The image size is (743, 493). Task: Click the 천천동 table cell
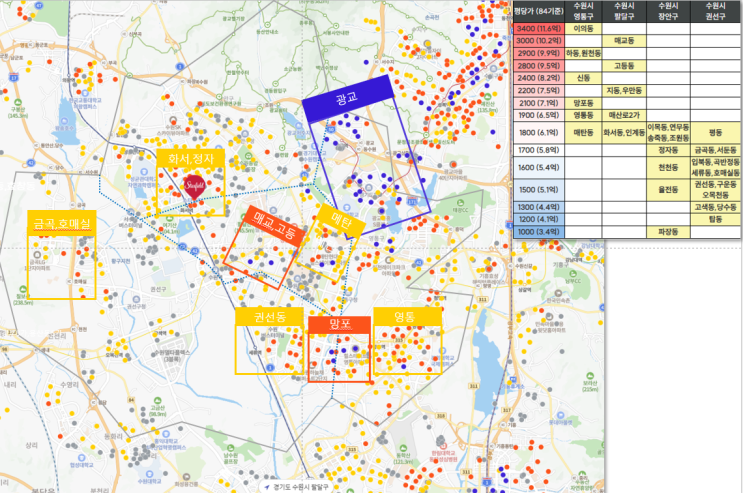[668, 167]
